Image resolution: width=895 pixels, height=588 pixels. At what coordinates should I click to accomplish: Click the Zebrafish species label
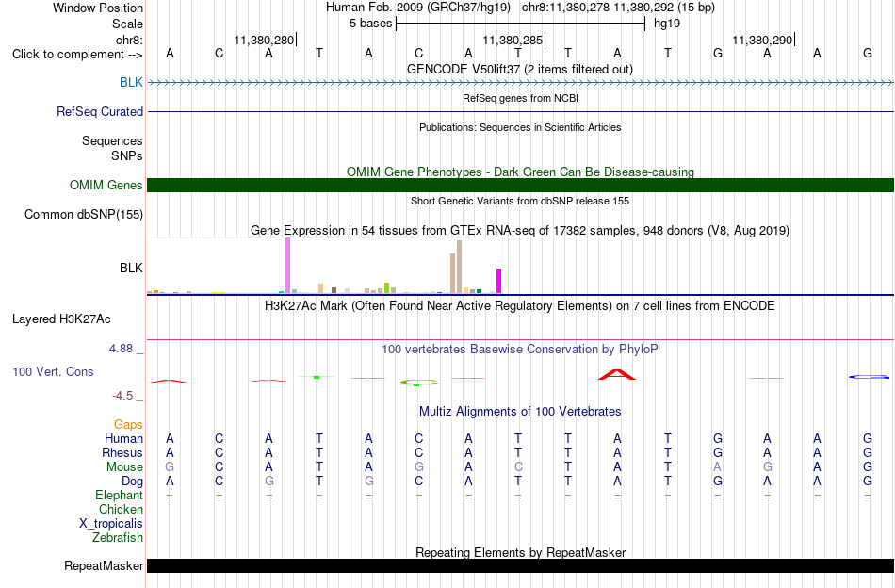click(x=118, y=537)
